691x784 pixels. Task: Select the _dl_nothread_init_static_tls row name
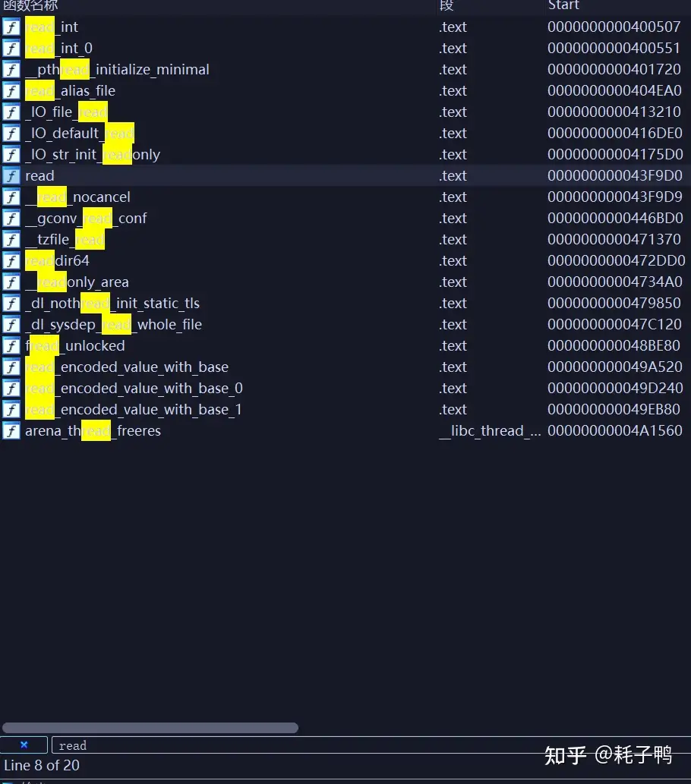click(x=112, y=304)
